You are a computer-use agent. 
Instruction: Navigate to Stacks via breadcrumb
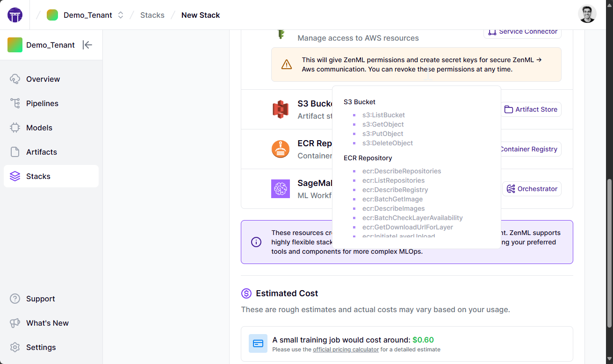[x=152, y=14]
